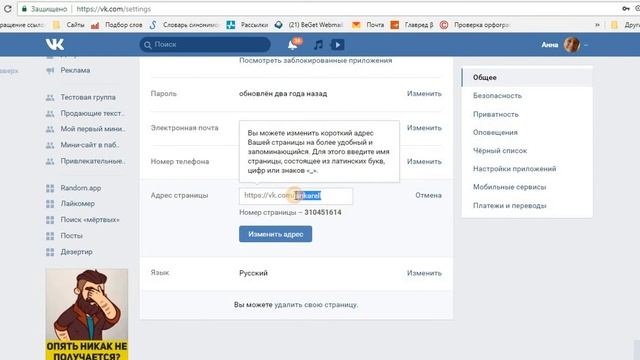Click удалить свою страницу link
This screenshot has height=360, width=640.
pyautogui.click(x=316, y=304)
